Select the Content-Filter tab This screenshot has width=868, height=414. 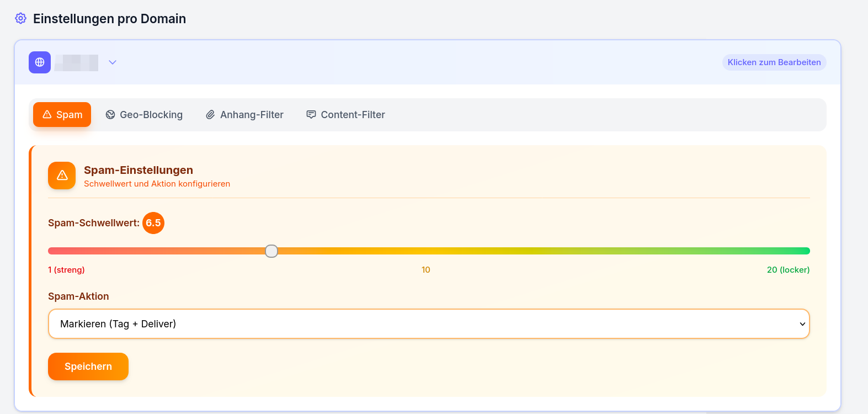346,115
